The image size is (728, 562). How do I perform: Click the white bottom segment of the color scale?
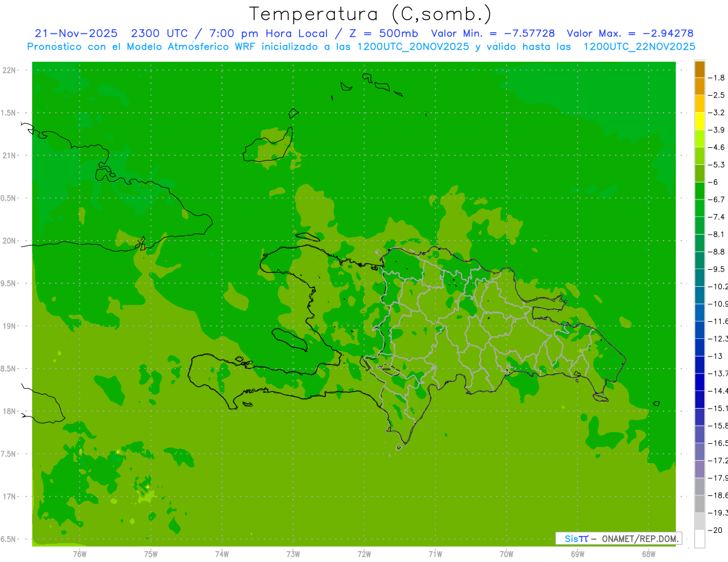(699, 539)
